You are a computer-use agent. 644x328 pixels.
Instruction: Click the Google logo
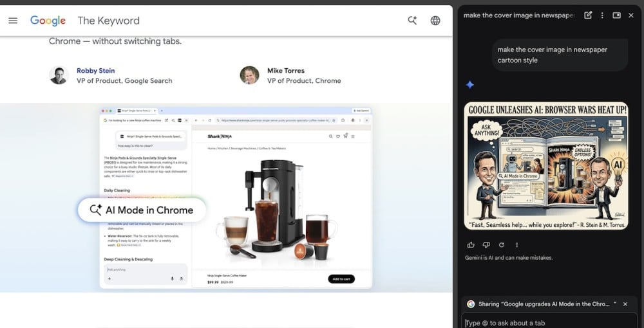click(48, 21)
